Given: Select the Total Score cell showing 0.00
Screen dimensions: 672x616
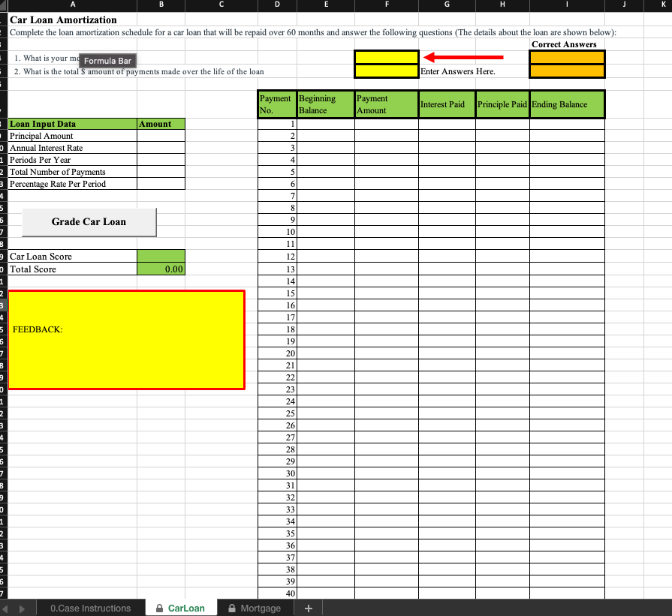Looking at the screenshot, I should tap(161, 269).
